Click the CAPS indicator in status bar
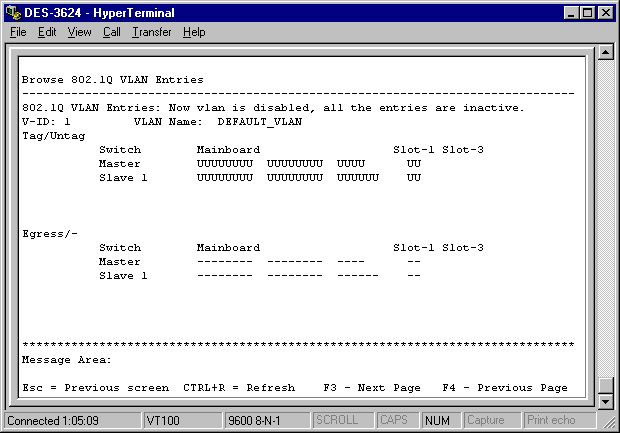620x433 pixels. [x=398, y=421]
